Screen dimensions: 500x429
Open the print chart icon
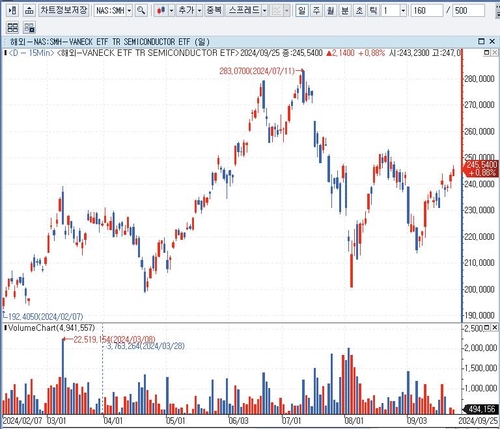tap(29, 11)
